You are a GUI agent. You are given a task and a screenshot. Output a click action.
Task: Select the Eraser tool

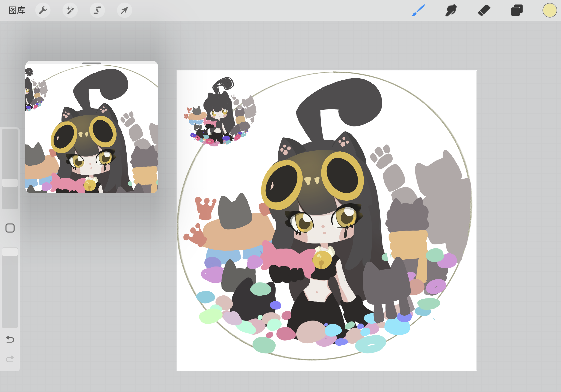484,10
